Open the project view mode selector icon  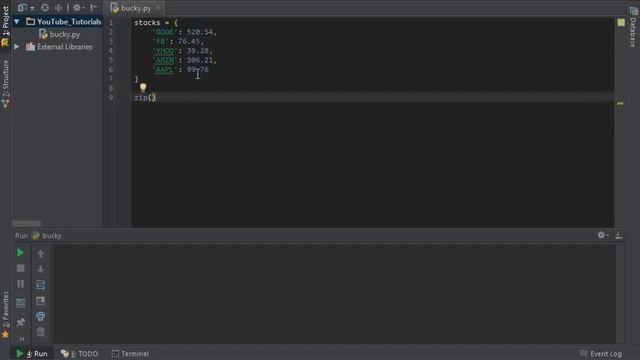[x=22, y=7]
